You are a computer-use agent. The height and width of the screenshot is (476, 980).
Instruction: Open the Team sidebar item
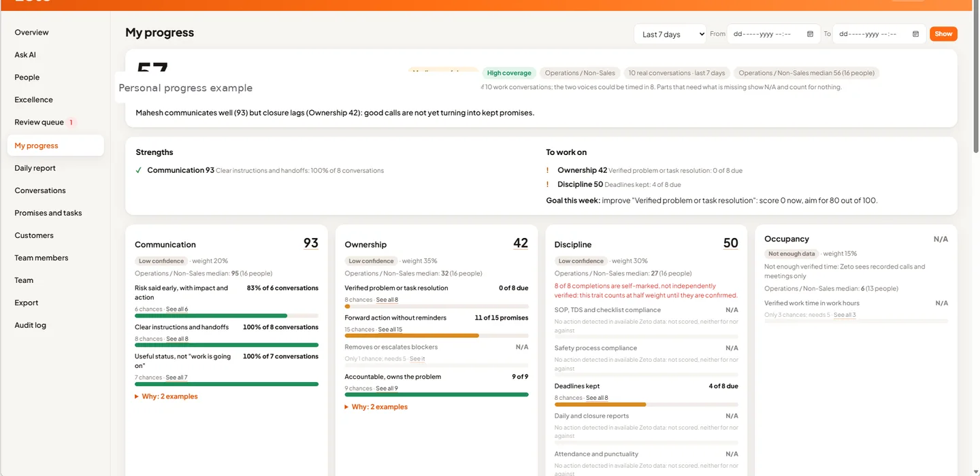pyautogui.click(x=24, y=280)
